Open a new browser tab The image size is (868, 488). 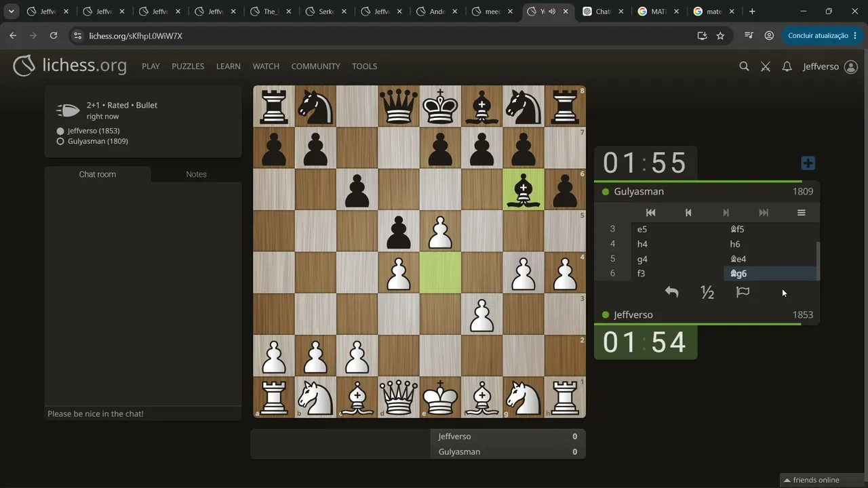click(752, 12)
